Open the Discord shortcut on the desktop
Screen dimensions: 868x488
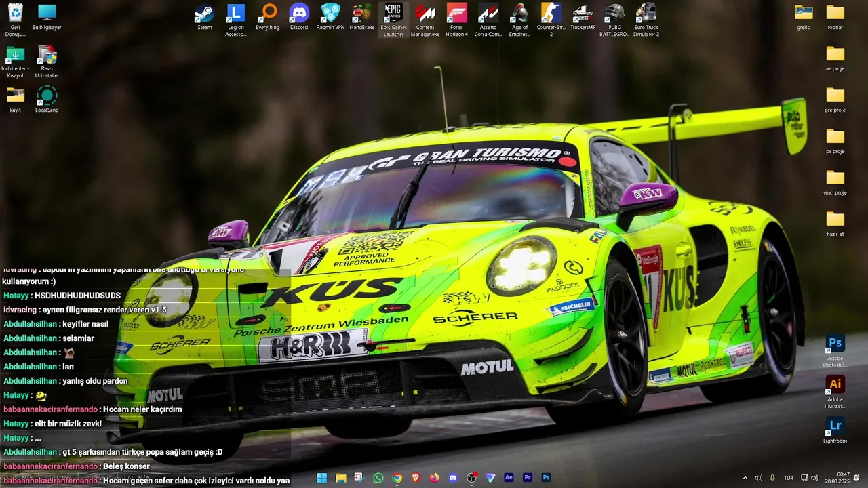coord(299,18)
